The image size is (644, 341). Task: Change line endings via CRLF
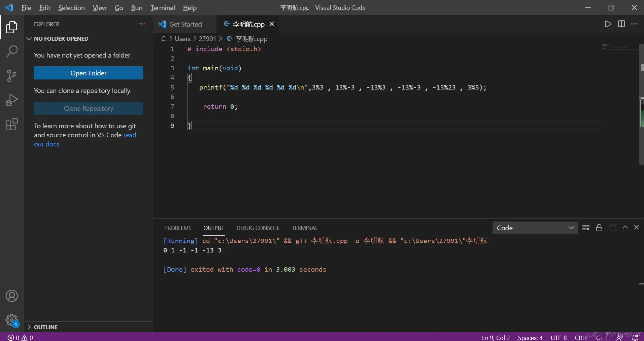(581, 337)
